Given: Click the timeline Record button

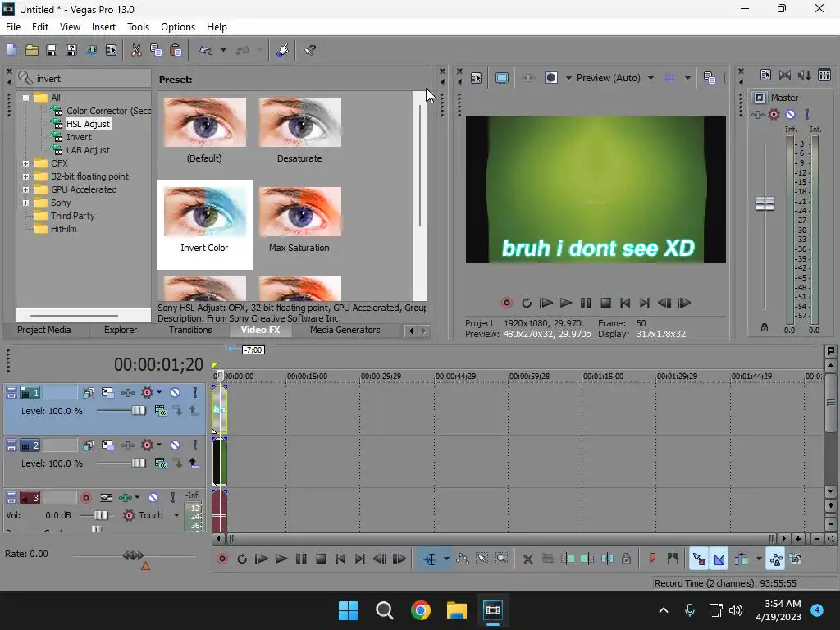Looking at the screenshot, I should tap(222, 559).
